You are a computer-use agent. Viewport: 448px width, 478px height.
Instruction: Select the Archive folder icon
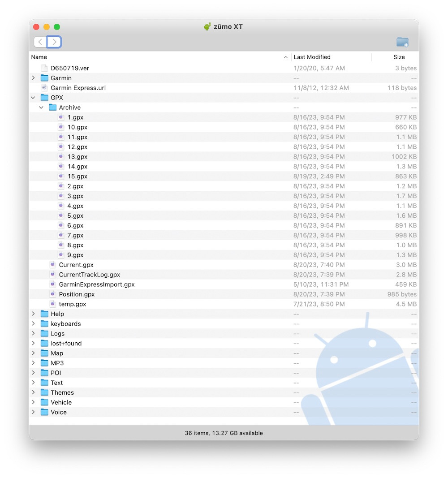click(53, 108)
